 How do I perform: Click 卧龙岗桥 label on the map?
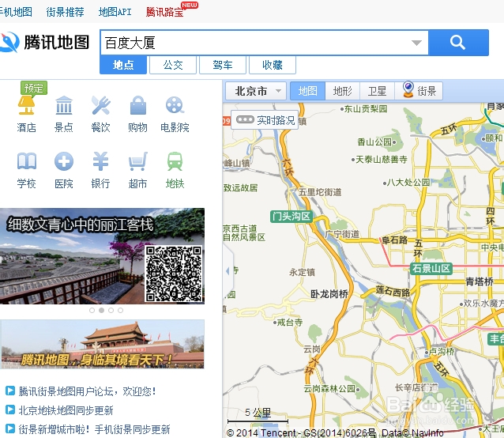pyautogui.click(x=329, y=293)
